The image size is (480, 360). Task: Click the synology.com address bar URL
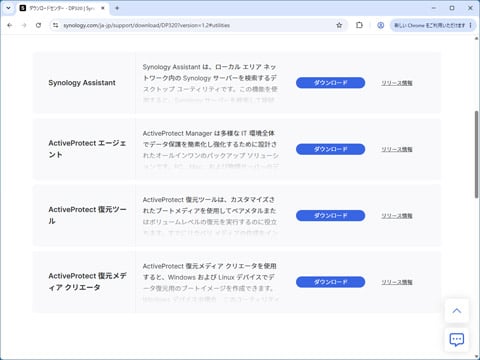(146, 25)
